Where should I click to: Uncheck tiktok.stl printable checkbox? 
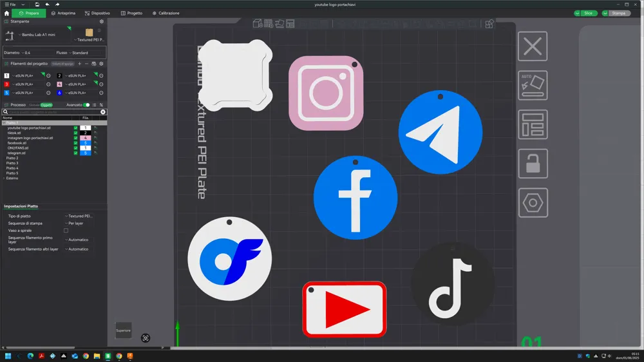tap(75, 133)
